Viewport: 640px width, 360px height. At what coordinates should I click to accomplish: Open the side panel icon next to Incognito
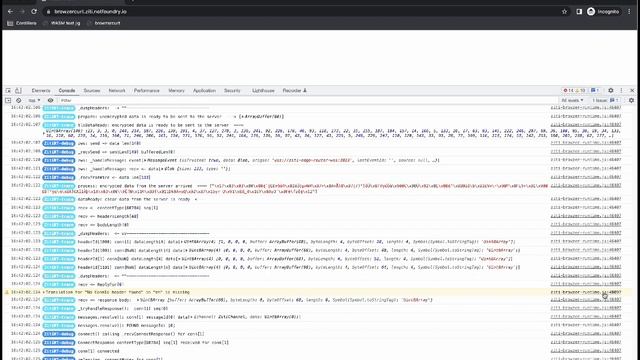[x=579, y=12]
